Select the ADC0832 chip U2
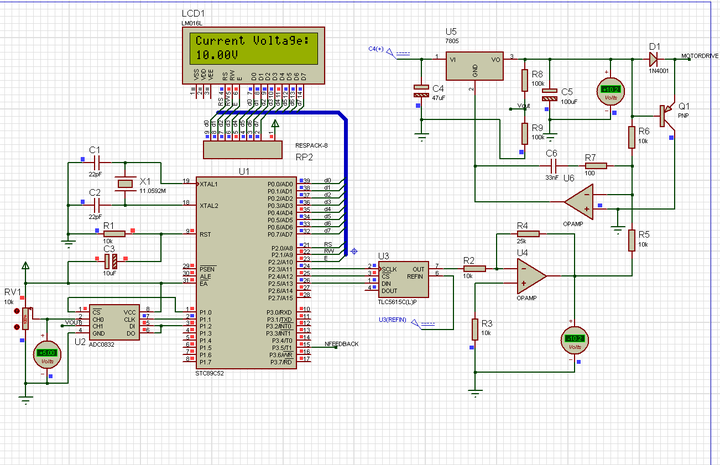This screenshot has height=465, width=720. point(114,322)
